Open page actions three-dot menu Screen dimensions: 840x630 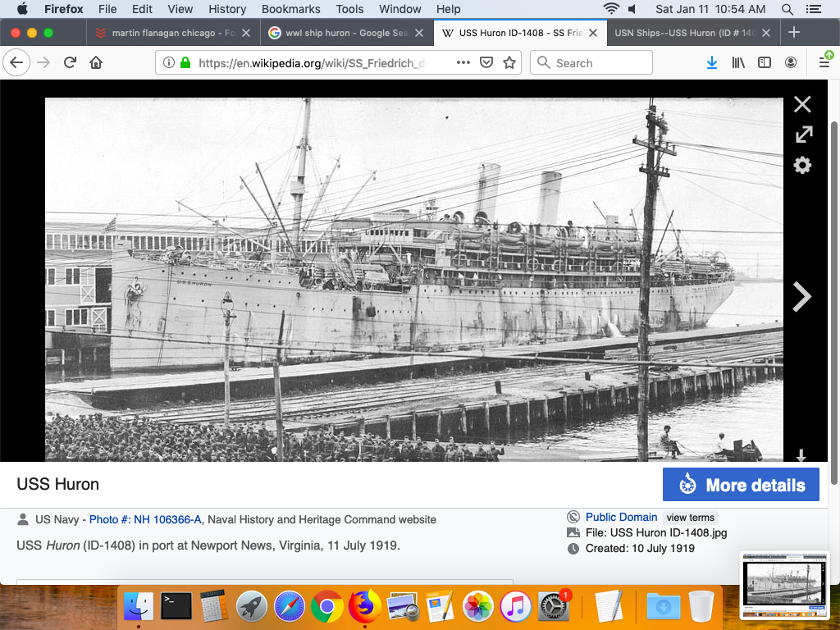pos(463,62)
